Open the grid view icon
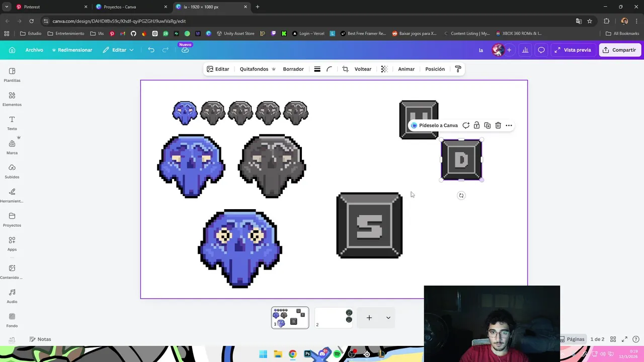Viewport: 644px width, 362px height. 613,339
